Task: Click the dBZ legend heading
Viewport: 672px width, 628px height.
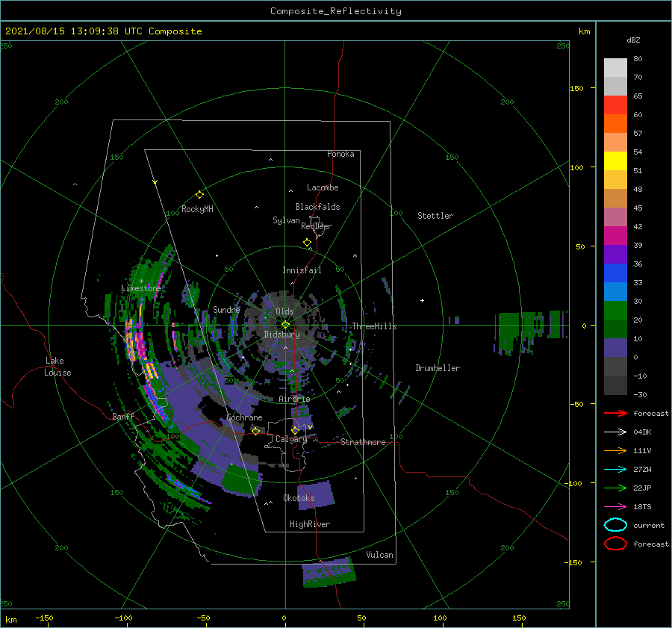Action: point(633,40)
